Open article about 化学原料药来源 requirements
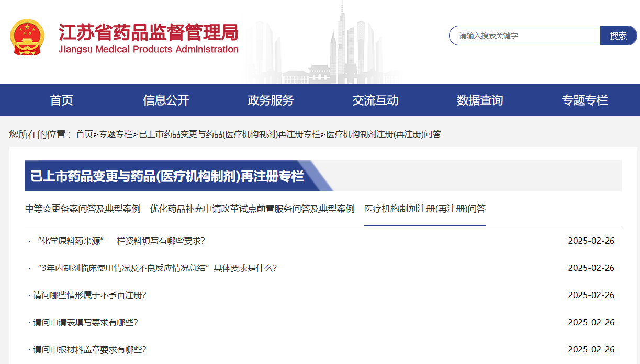Screen dimensions: 640x364 click(x=121, y=241)
